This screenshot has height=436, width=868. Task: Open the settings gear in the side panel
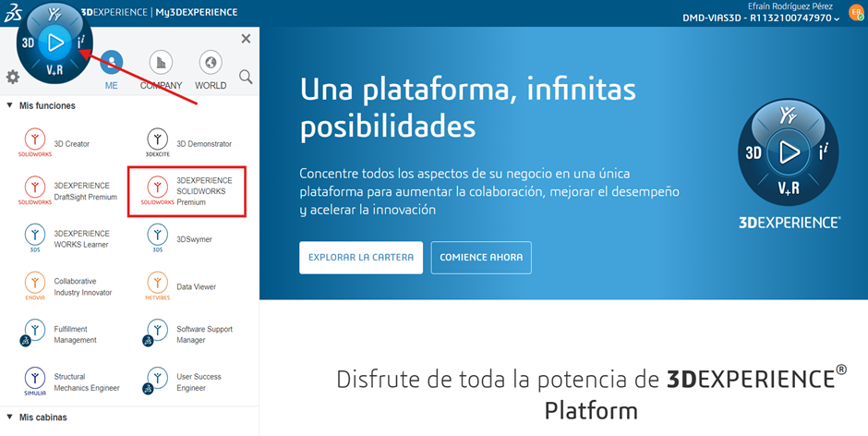[x=13, y=77]
